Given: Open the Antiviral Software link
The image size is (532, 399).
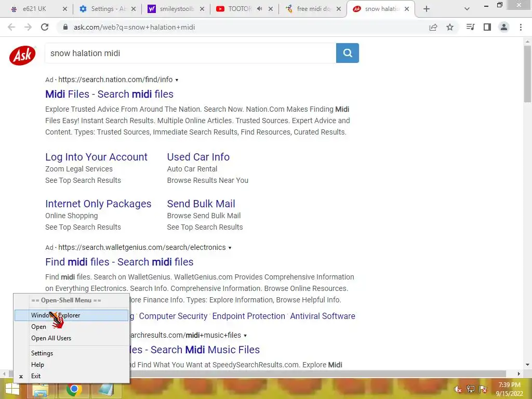Looking at the screenshot, I should click(x=323, y=316).
